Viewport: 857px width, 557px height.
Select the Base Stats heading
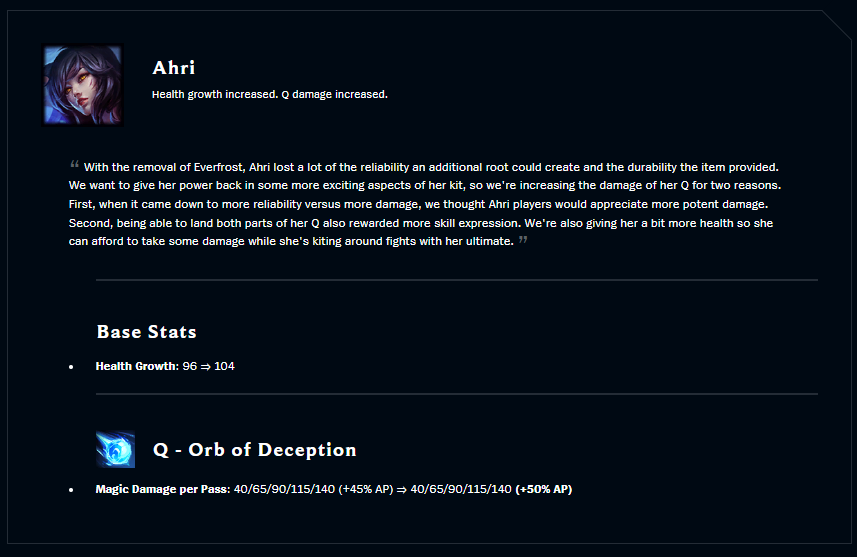[x=146, y=332]
